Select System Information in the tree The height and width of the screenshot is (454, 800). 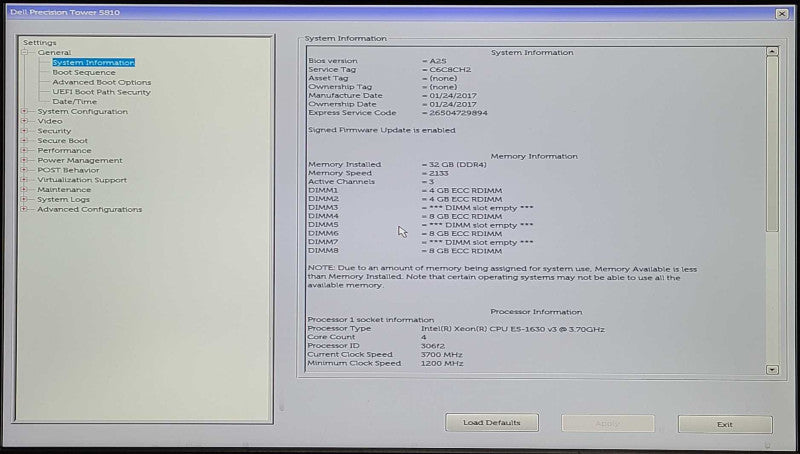click(x=93, y=62)
